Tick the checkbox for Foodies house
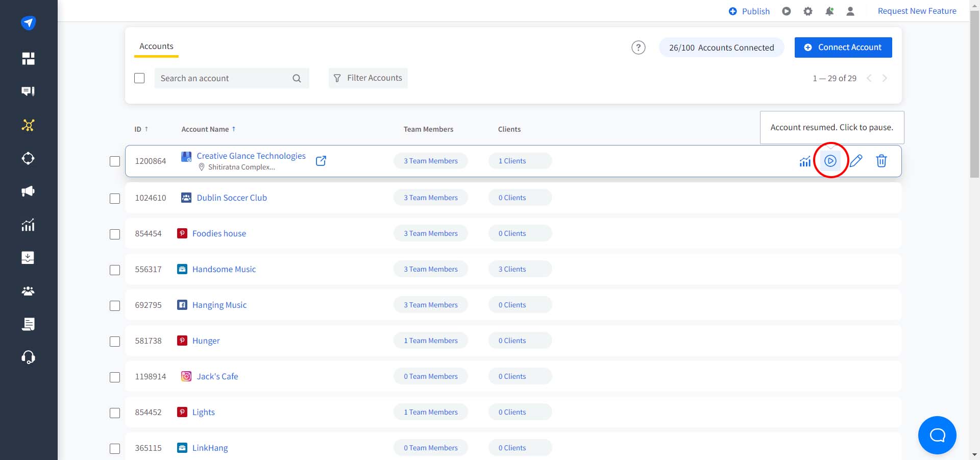This screenshot has height=460, width=980. [x=115, y=234]
